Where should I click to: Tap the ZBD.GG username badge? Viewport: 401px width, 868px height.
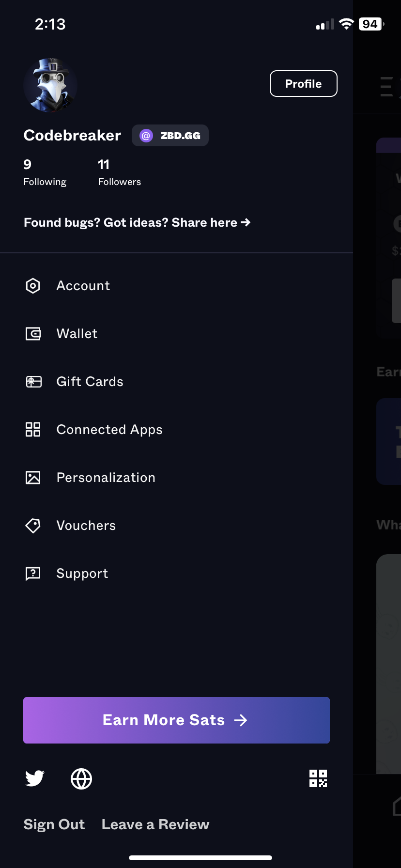pos(170,136)
